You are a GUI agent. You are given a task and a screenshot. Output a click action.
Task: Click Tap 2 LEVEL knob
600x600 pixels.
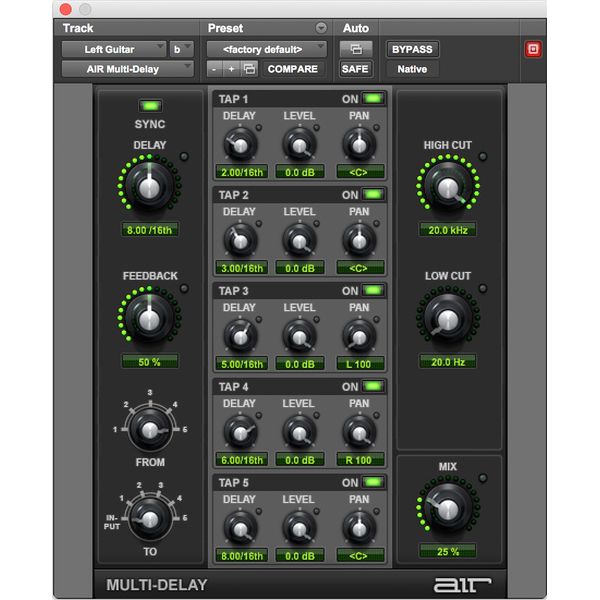click(x=300, y=241)
